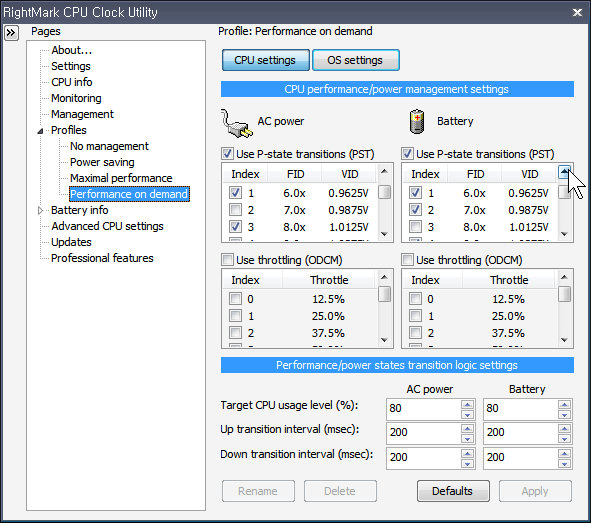Toggle Battery Use P-state transitions checkbox
Image resolution: width=591 pixels, height=523 pixels.
coord(407,154)
